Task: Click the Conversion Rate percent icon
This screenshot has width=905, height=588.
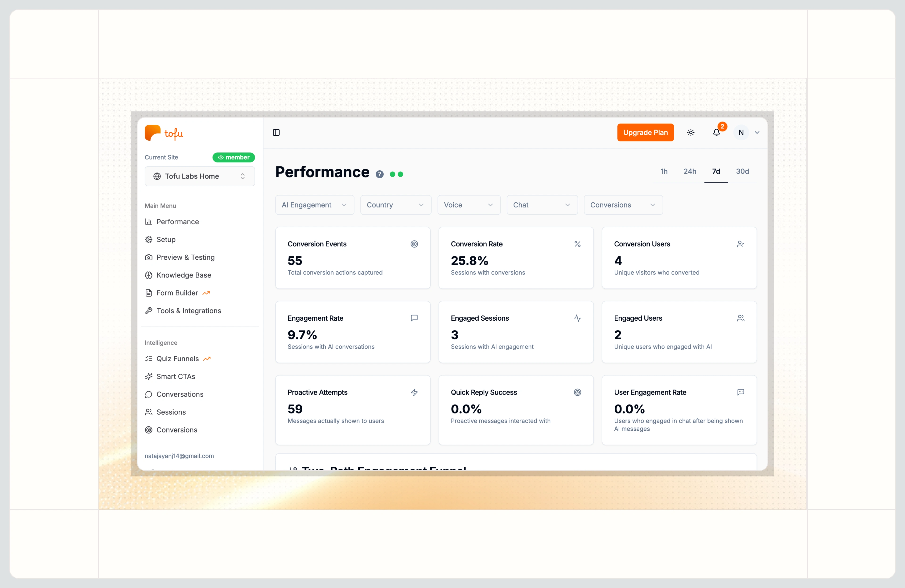Action: (577, 244)
